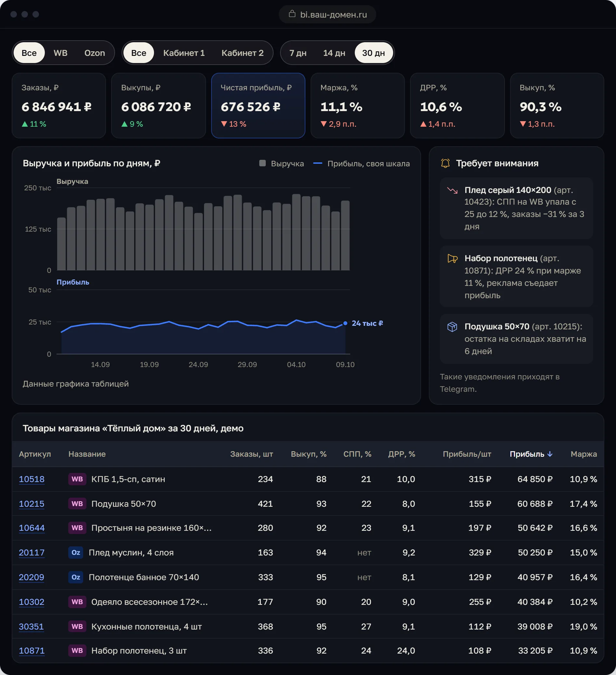Click the box icon for Подушка 50×70 alert
Screen dimensions: 616x675
pos(452,326)
